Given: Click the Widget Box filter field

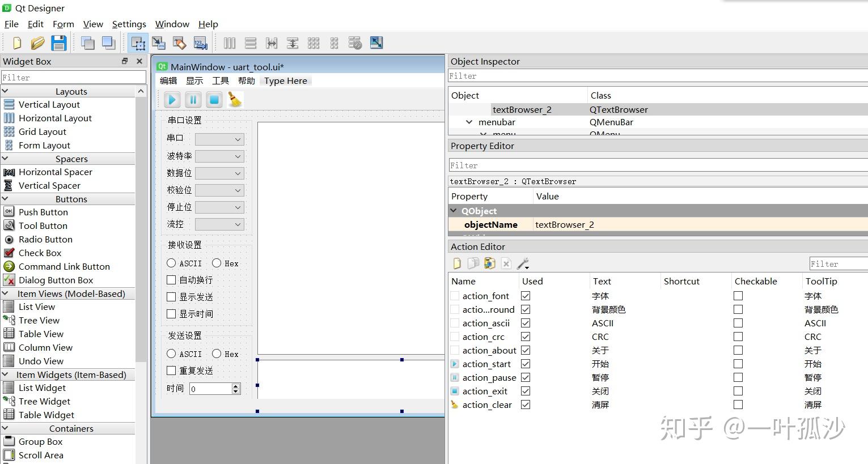Looking at the screenshot, I should (x=73, y=77).
